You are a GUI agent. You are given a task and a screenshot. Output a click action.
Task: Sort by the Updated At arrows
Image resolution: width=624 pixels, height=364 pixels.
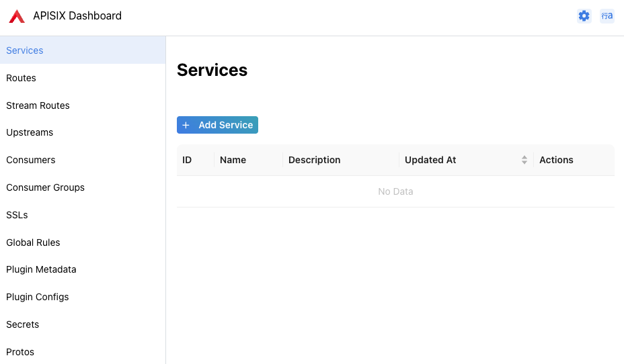coord(524,160)
